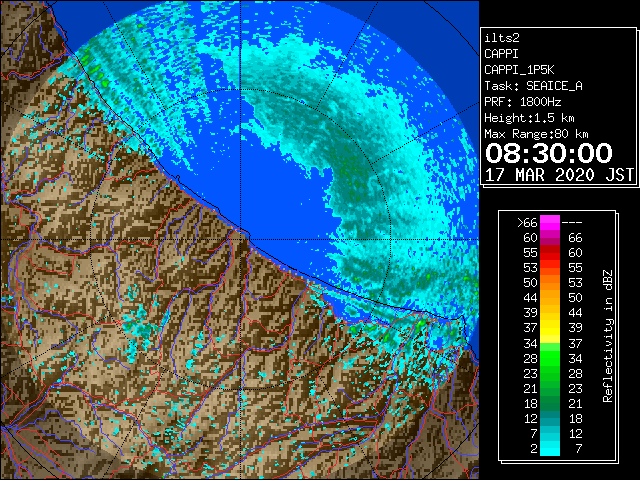
Task: Pick the cyan 2–7 dBZ color swatch
Action: coord(550,448)
